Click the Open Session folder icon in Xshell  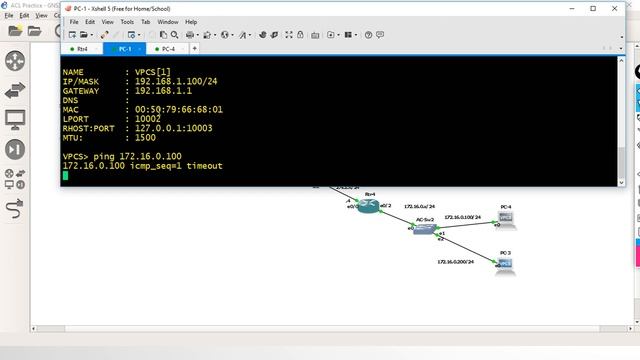coord(84,35)
